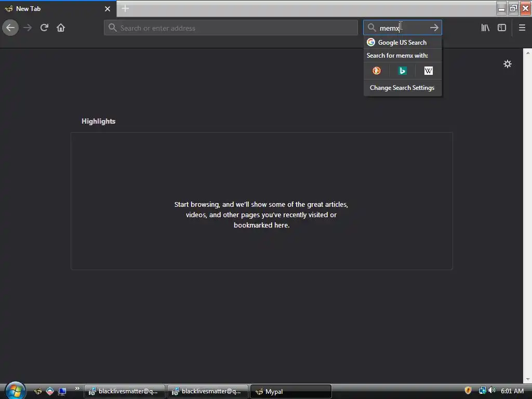Viewport: 532px width, 399px height.
Task: Close the New Tab tab
Action: click(108, 9)
